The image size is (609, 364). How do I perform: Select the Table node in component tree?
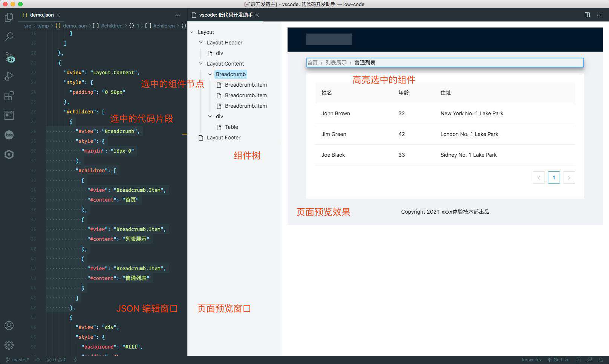[x=231, y=127]
